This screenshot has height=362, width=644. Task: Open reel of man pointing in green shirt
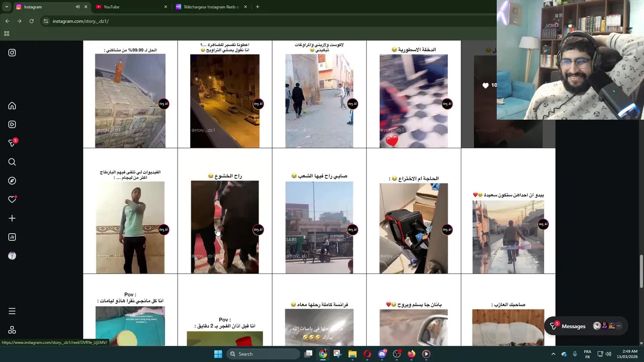click(x=130, y=212)
